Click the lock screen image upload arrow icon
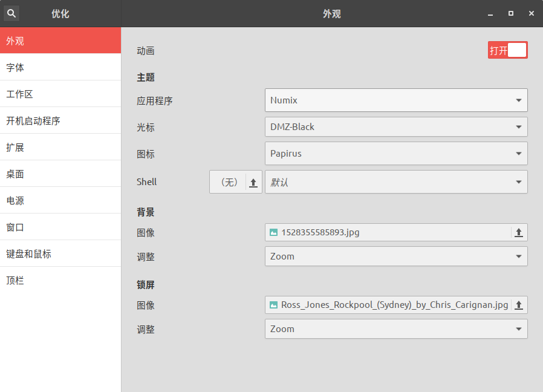543x392 pixels. pos(518,305)
